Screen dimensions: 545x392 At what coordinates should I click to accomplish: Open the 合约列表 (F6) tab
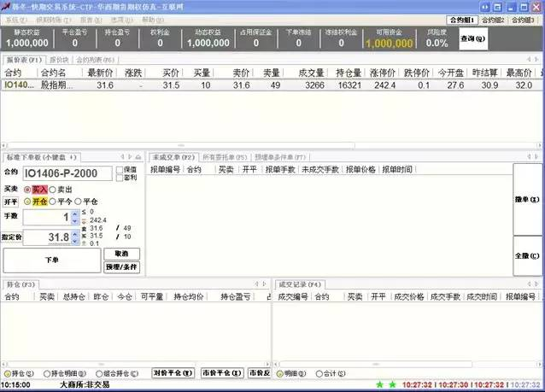pyautogui.click(x=95, y=60)
